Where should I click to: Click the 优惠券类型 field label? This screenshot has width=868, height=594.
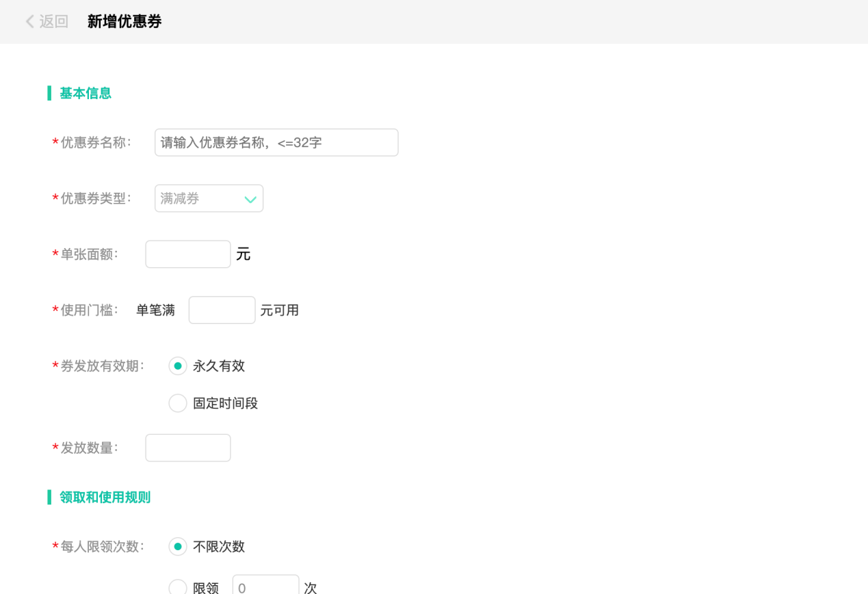click(x=96, y=198)
